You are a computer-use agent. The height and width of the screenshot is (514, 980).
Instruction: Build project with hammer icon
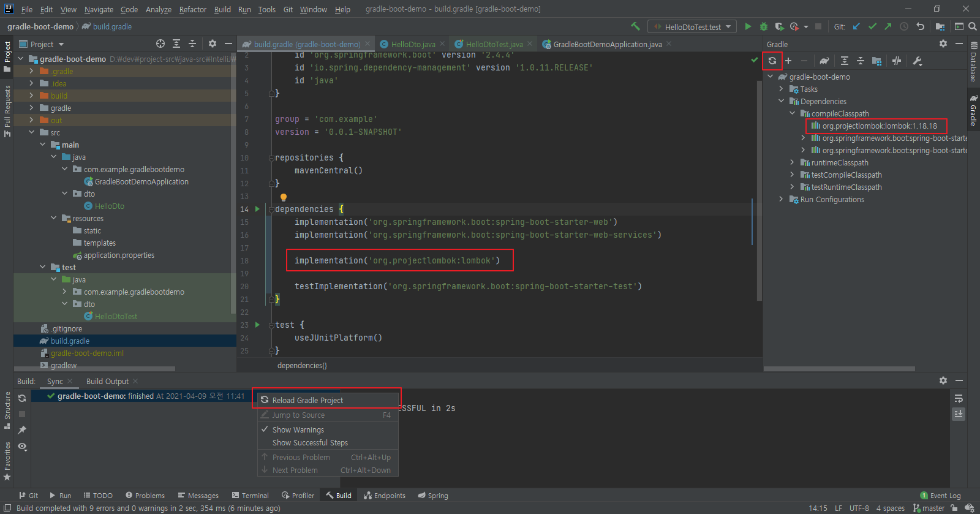tap(635, 26)
